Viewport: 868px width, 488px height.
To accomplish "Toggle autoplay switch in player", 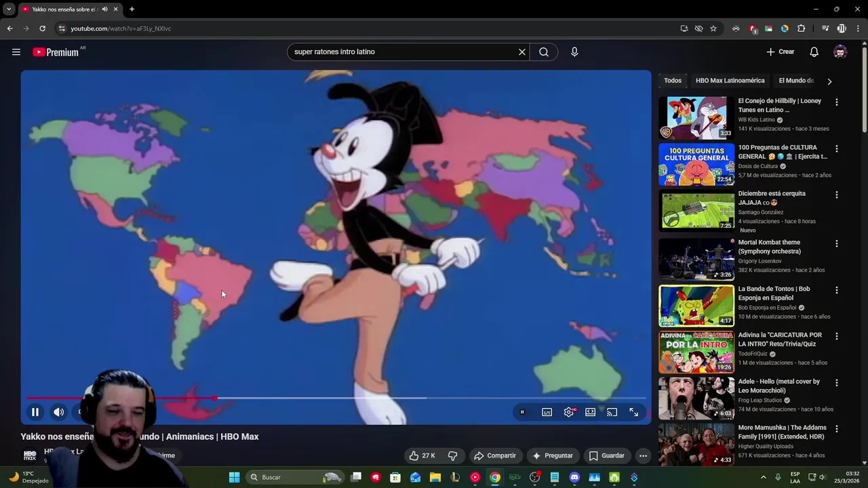I will pos(522,412).
